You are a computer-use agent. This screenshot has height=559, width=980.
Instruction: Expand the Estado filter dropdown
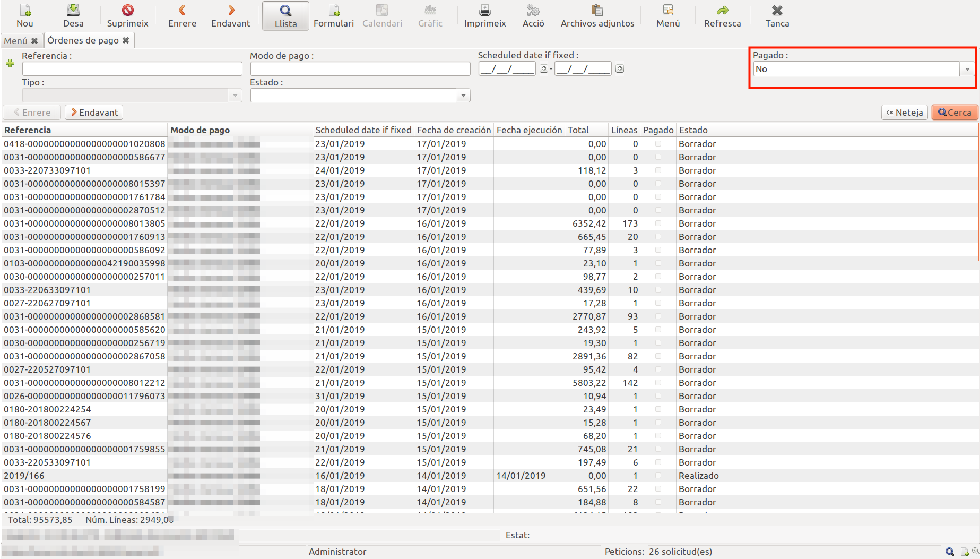pyautogui.click(x=463, y=96)
